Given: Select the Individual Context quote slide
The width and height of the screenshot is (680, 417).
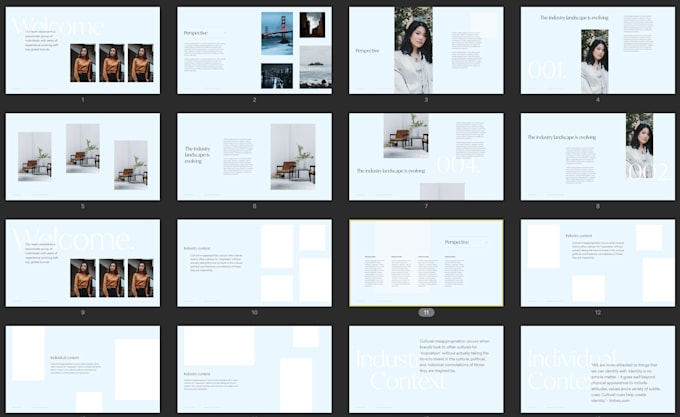Looking at the screenshot, I should click(x=598, y=369).
